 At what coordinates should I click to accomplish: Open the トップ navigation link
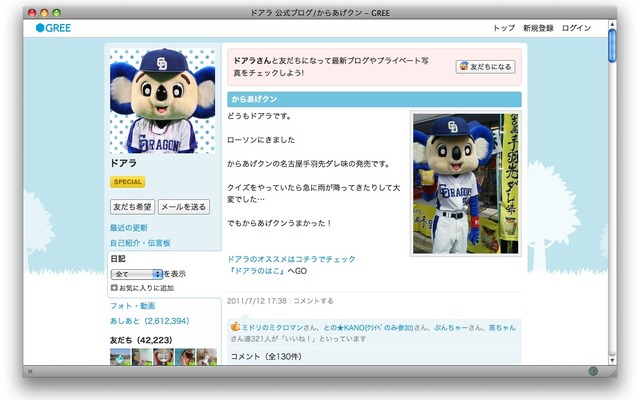504,28
